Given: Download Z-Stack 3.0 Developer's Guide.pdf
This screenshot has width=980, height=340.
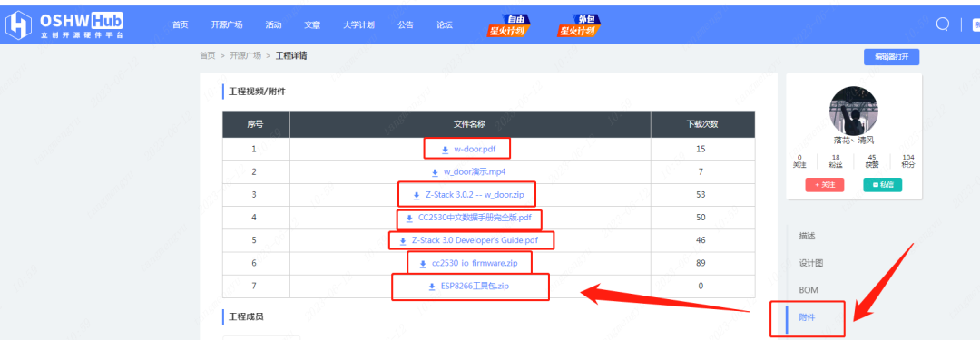Looking at the screenshot, I should pos(475,240).
